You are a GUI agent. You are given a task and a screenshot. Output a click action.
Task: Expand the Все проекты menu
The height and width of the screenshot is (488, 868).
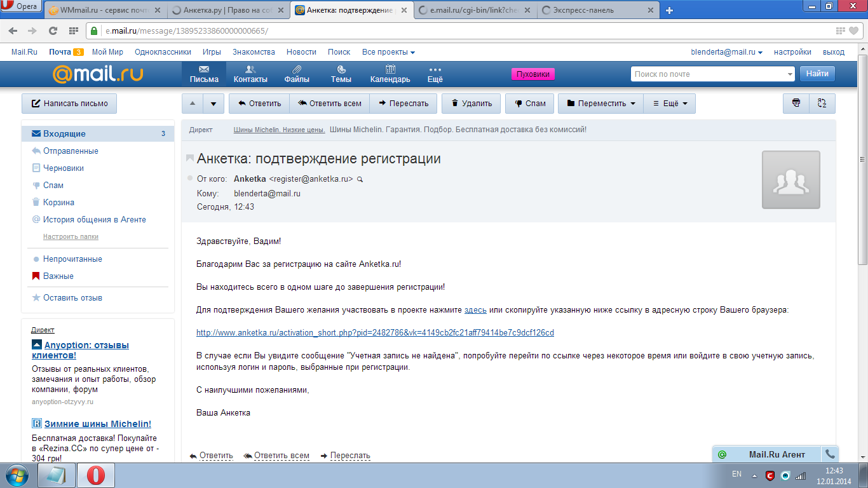[x=388, y=52]
